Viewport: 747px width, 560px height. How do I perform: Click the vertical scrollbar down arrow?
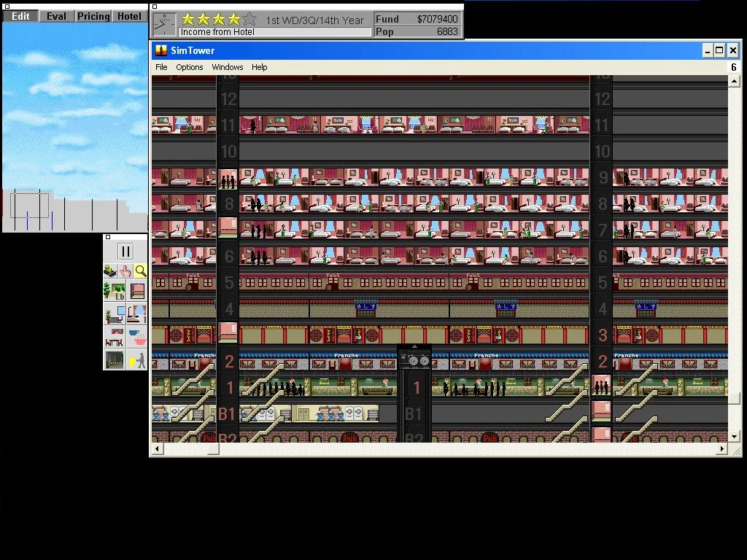[734, 436]
